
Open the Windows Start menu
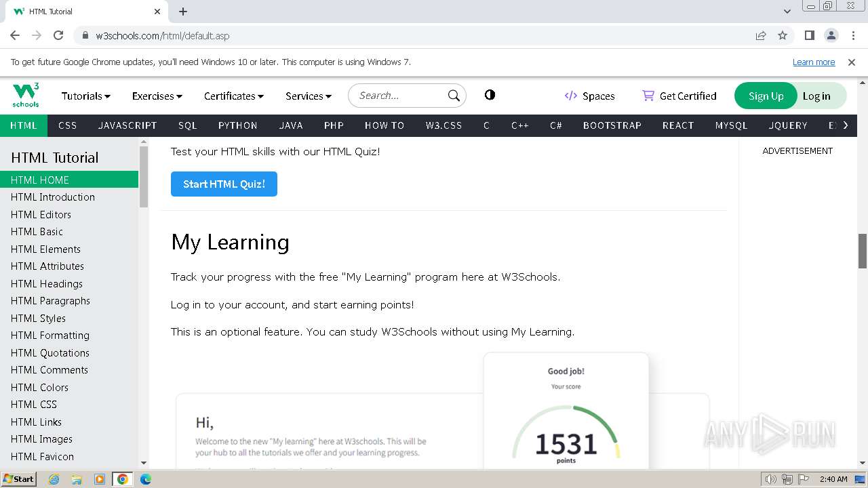tap(18, 479)
